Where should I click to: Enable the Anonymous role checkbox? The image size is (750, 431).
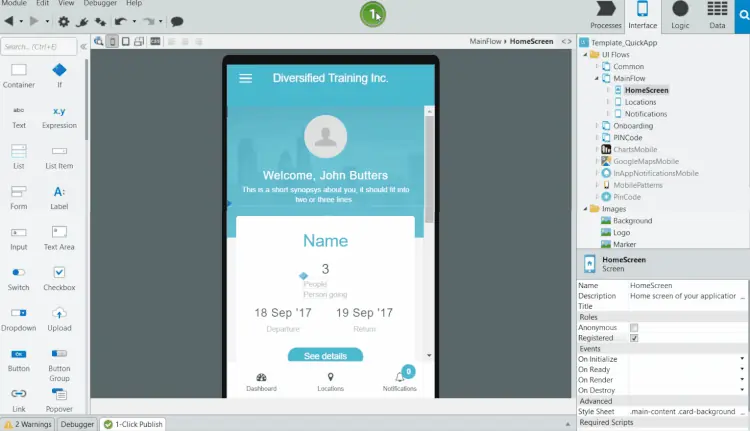634,328
